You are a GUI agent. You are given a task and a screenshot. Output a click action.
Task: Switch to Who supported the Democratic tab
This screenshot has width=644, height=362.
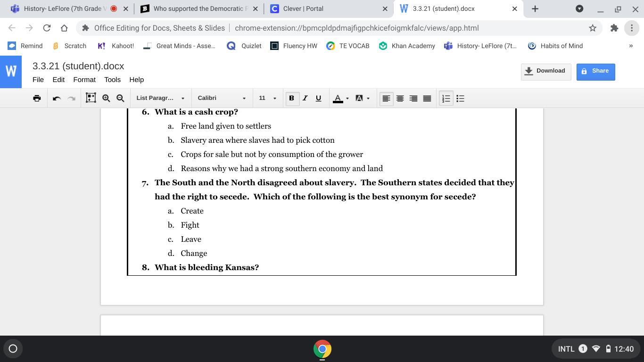click(200, 8)
